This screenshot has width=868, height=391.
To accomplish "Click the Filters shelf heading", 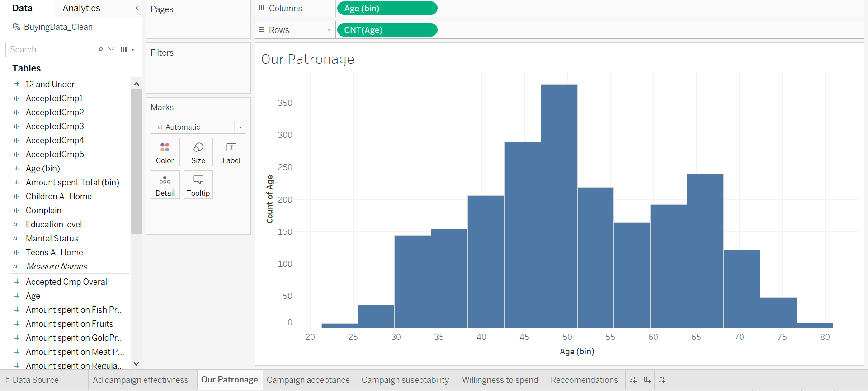I will (x=162, y=53).
